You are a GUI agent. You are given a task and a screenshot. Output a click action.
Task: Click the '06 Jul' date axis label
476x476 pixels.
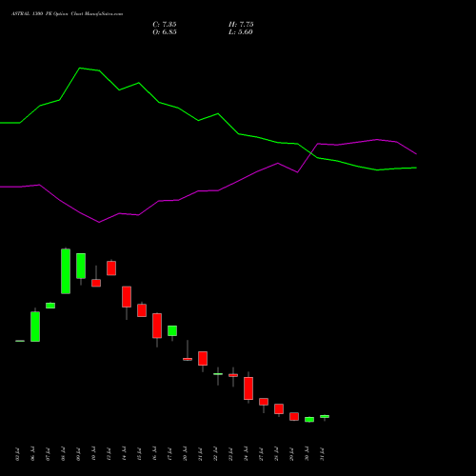[32, 454]
